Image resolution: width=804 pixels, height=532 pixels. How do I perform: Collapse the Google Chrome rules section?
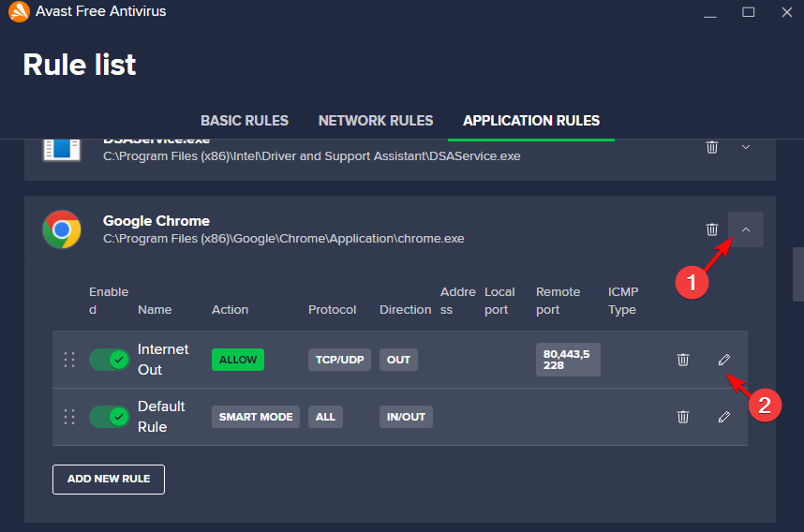tap(746, 229)
